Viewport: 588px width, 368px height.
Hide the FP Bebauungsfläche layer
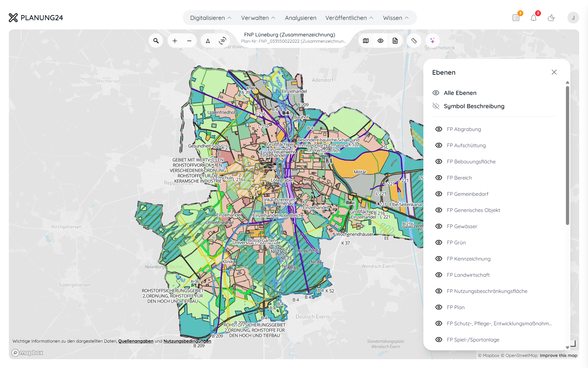point(439,162)
